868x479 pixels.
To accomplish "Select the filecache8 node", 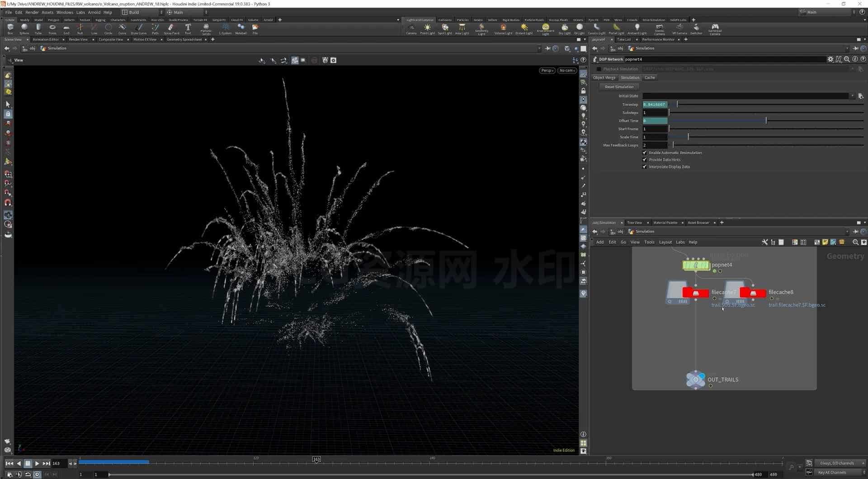I will coord(753,293).
